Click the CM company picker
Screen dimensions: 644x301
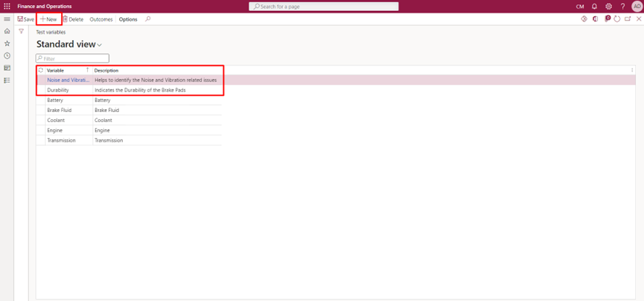tap(580, 7)
